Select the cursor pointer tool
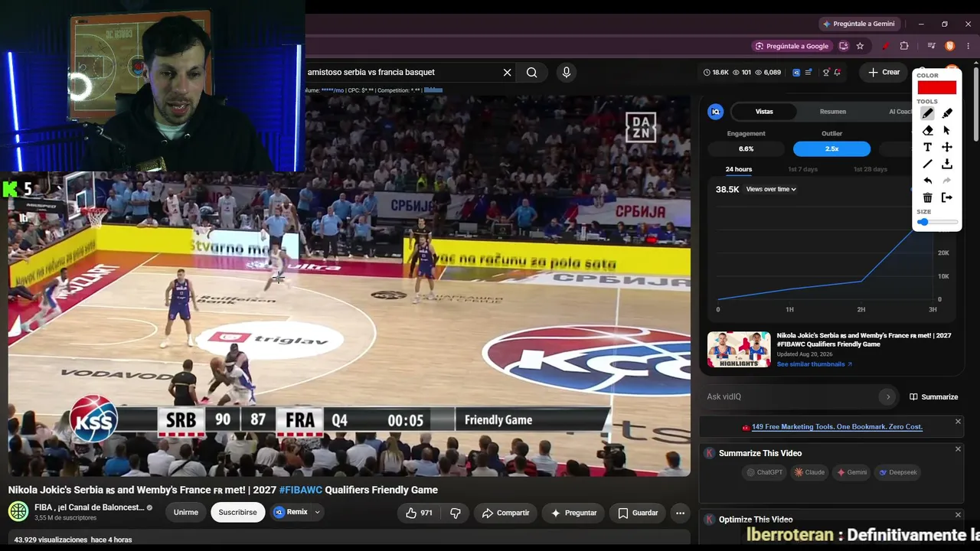Viewport: 980px width, 551px height. pyautogui.click(x=947, y=130)
